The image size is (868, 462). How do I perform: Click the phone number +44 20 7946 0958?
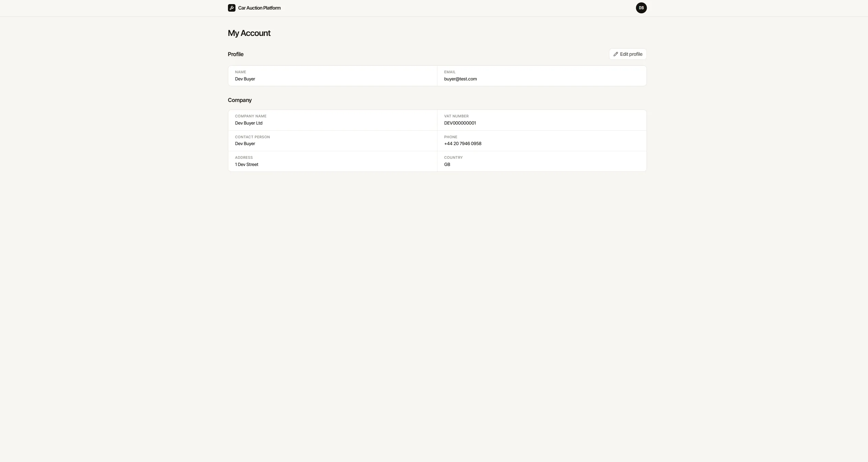[463, 144]
